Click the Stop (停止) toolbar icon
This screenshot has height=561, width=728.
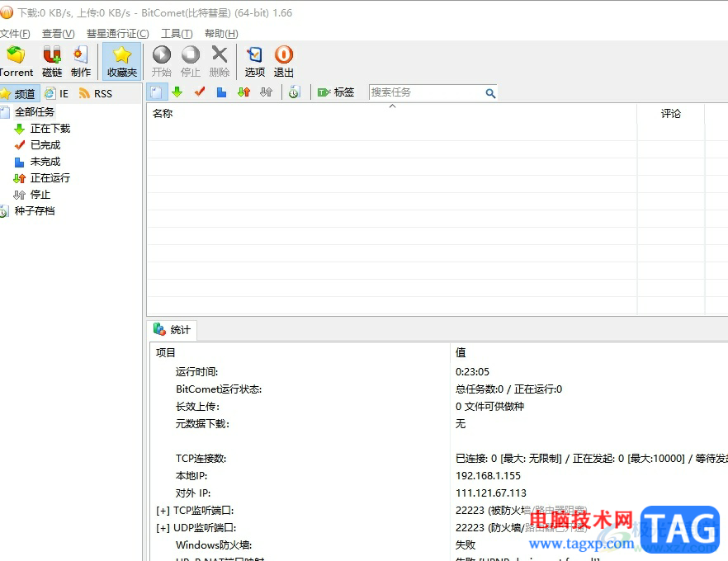tap(191, 61)
